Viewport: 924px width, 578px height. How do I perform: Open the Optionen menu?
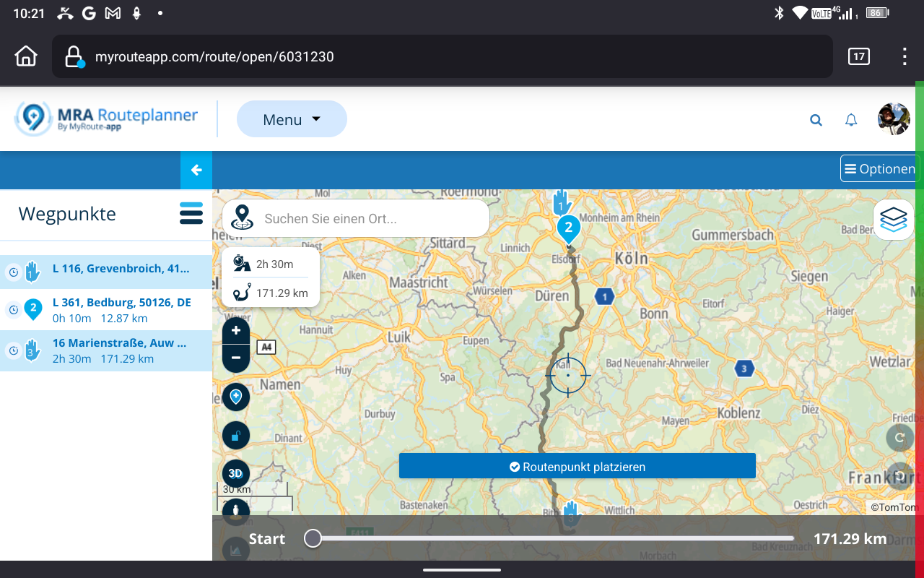[880, 168]
